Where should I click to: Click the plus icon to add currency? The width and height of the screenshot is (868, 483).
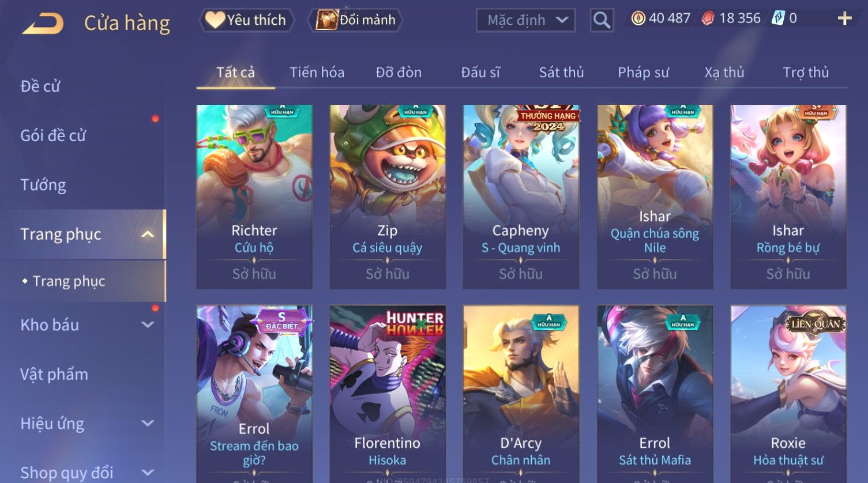[844, 19]
